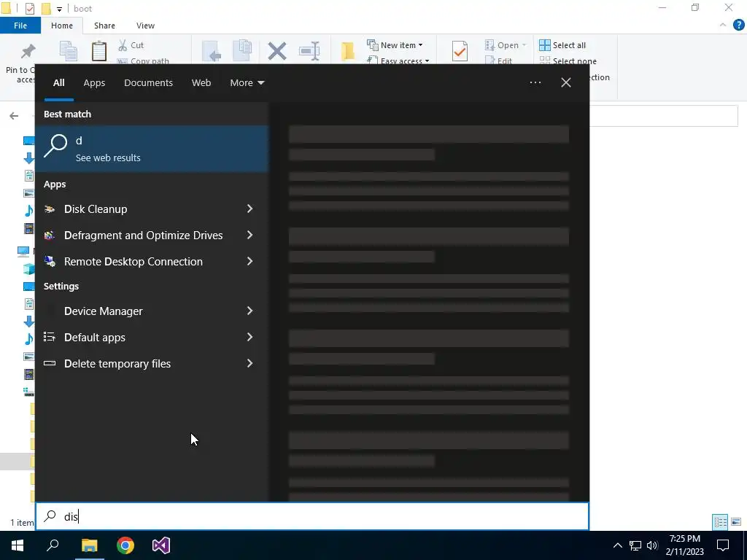747x560 pixels.
Task: Select the 'd' See web results best match
Action: coord(152,149)
